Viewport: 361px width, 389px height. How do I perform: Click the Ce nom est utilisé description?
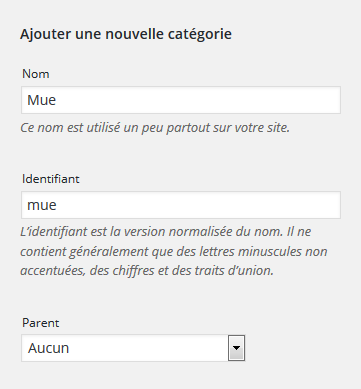(x=155, y=128)
